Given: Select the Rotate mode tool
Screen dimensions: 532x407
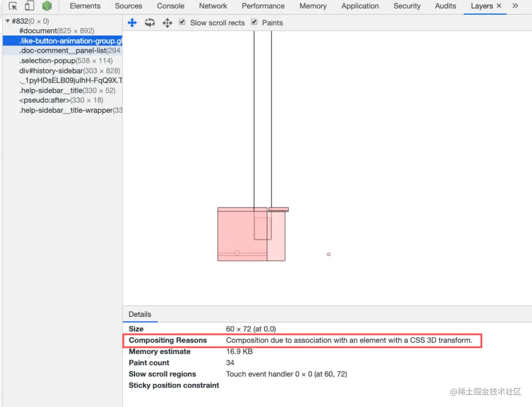Looking at the screenshot, I should 150,23.
